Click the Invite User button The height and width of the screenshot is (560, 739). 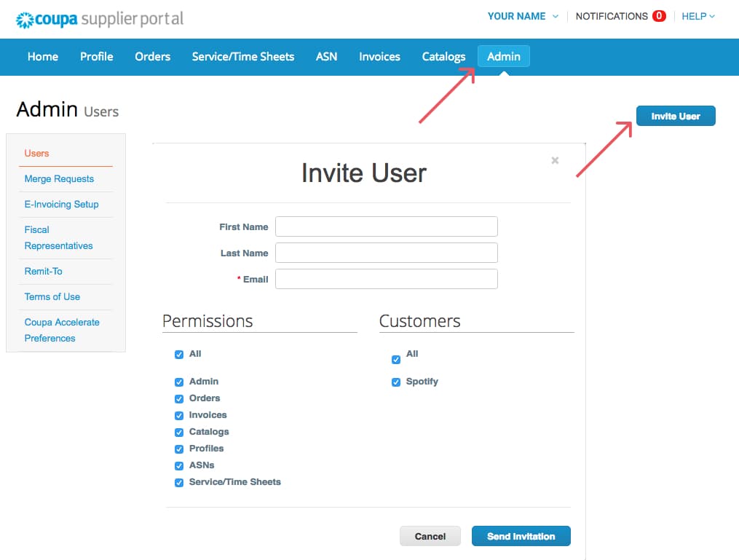(x=675, y=117)
